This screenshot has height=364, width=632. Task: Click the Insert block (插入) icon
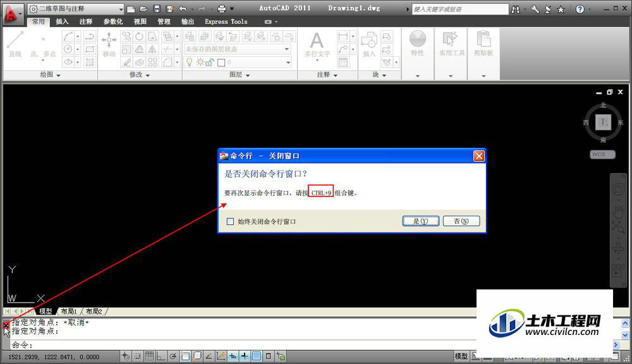click(x=369, y=44)
